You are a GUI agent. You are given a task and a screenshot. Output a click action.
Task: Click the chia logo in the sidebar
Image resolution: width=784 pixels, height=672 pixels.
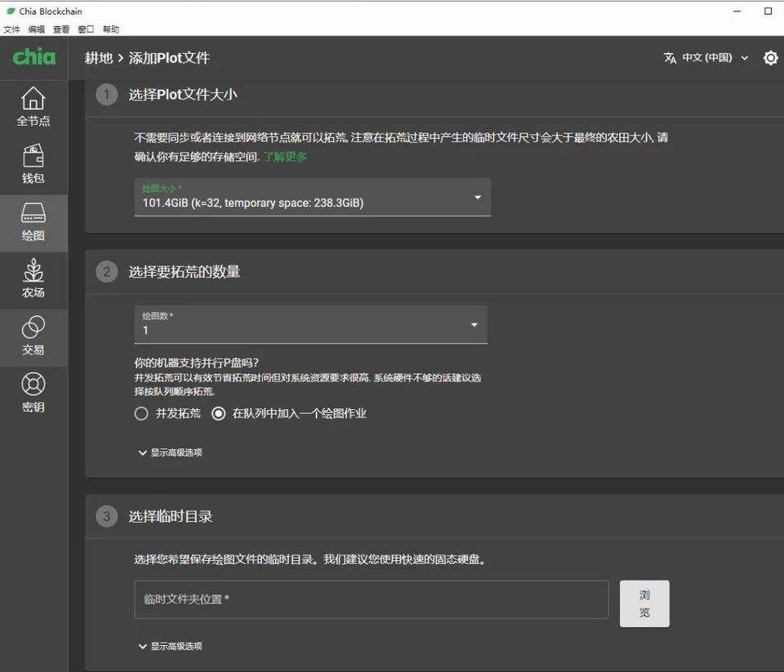tap(34, 56)
